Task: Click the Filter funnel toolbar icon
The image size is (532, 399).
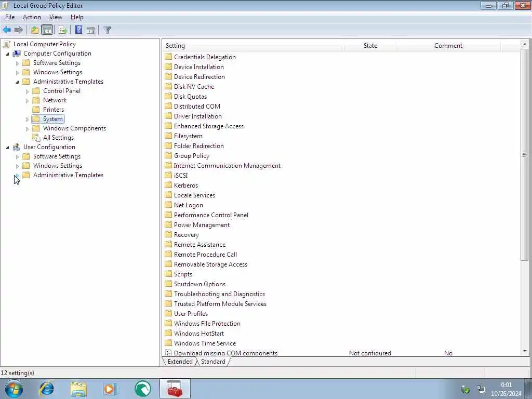Action: tap(107, 30)
